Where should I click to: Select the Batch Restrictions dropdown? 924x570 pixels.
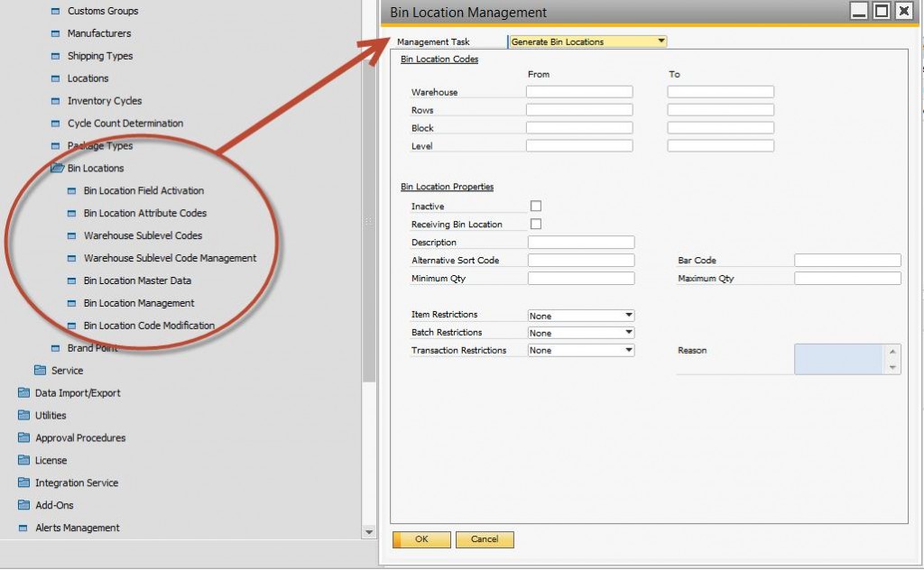[x=581, y=333]
